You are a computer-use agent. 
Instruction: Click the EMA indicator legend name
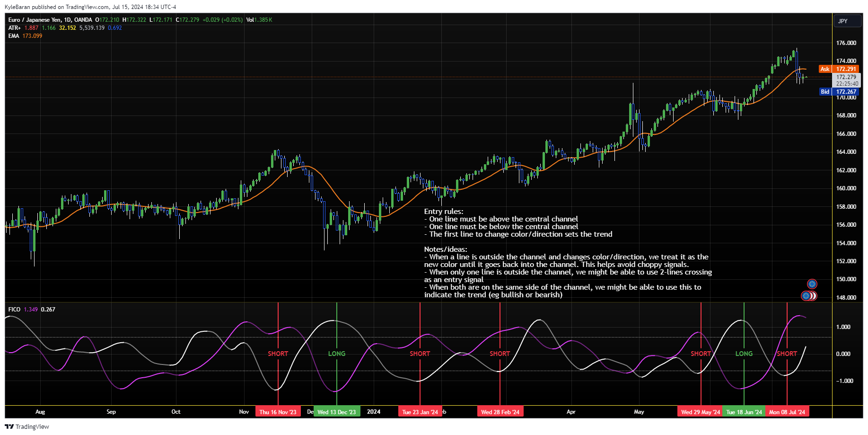coord(14,36)
